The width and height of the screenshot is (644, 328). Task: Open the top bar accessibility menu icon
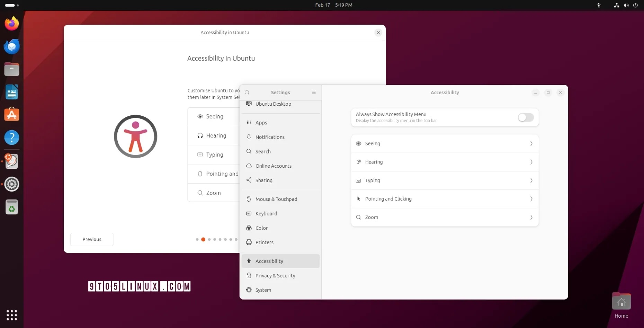599,5
